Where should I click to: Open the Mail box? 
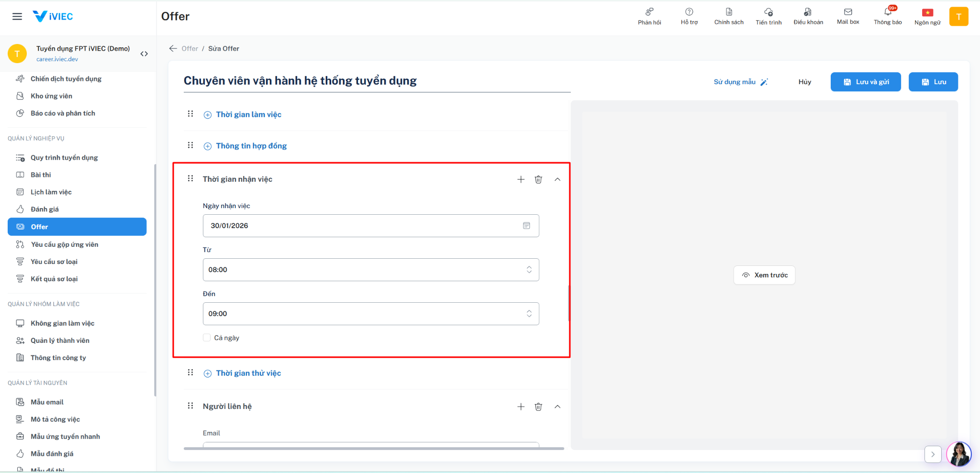(x=848, y=16)
